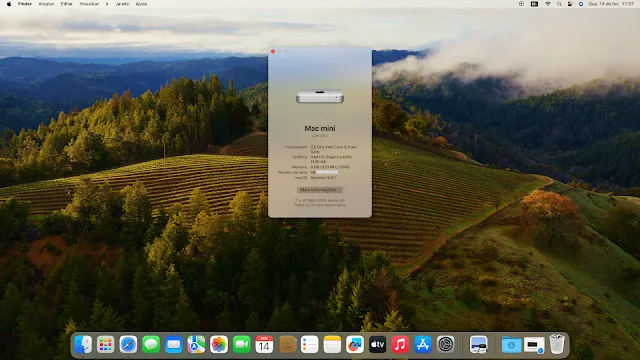This screenshot has height=360, width=640.
Task: Open the Editar menu
Action: (67, 4)
